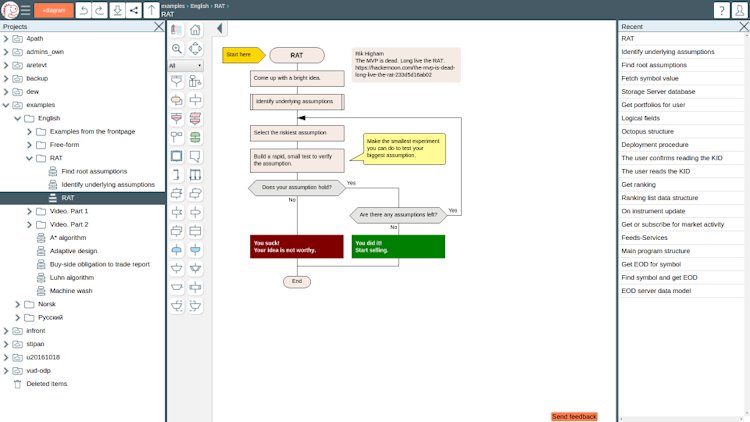Collapse the English folder

[18, 118]
